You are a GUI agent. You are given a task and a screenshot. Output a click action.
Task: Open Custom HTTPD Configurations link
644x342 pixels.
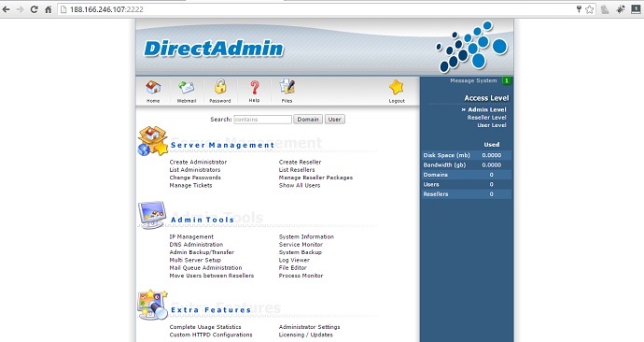(x=211, y=335)
